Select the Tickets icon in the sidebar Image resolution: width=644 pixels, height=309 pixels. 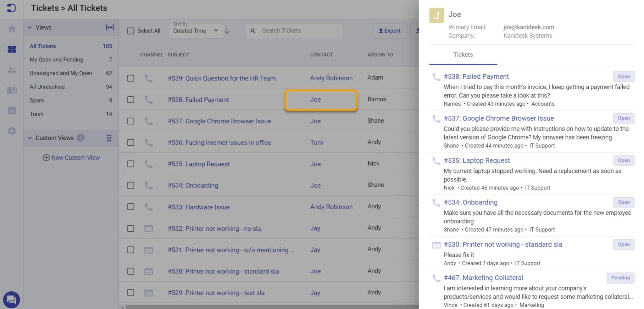(x=12, y=49)
